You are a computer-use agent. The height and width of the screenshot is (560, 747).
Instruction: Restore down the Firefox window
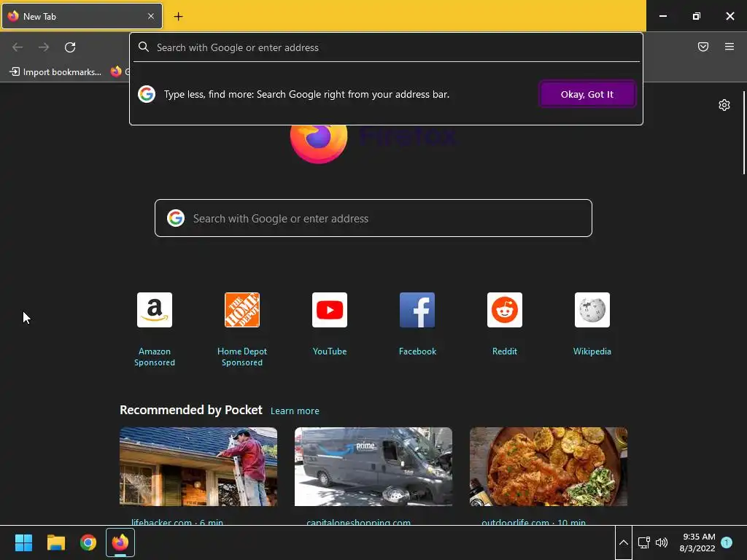click(697, 16)
